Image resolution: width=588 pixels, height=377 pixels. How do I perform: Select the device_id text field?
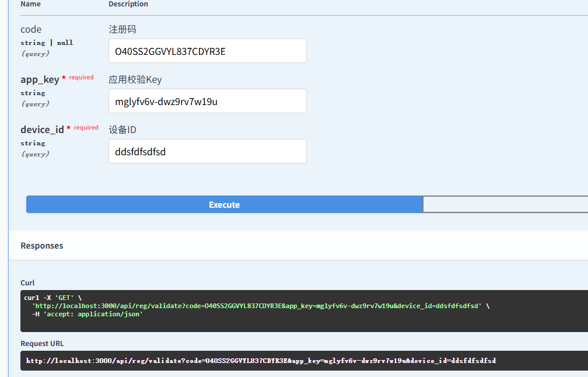point(207,152)
